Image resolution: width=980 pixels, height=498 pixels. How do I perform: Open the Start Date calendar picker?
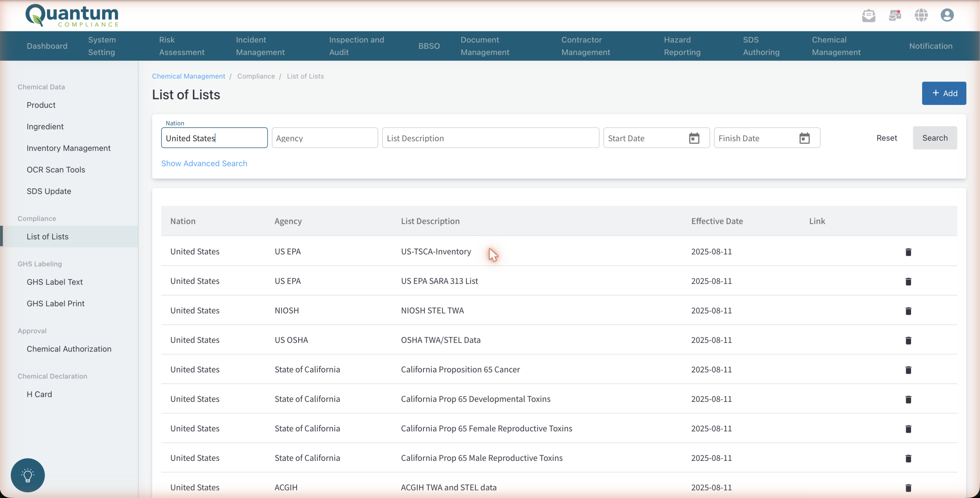pyautogui.click(x=694, y=138)
